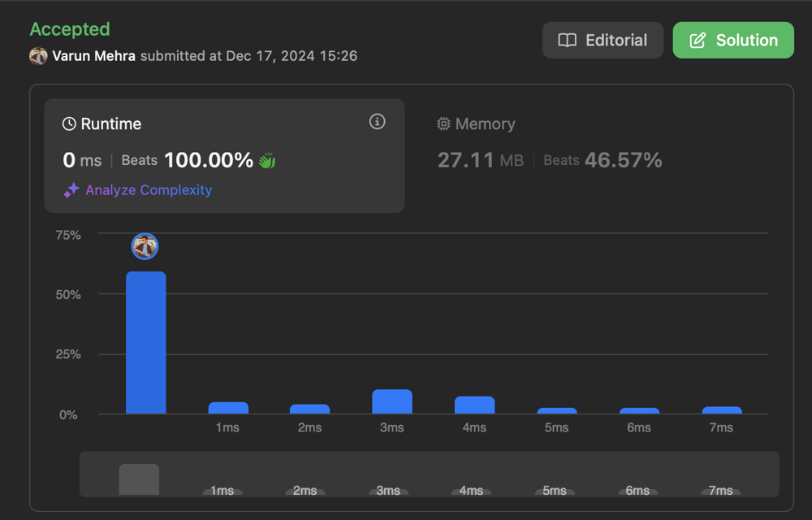Click the info icon in the Runtime panel
The image size is (812, 520).
pyautogui.click(x=377, y=121)
